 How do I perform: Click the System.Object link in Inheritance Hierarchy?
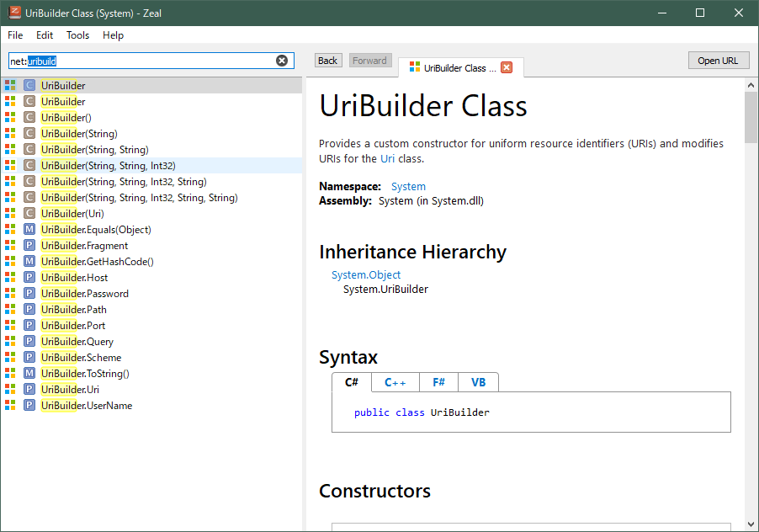tap(366, 274)
